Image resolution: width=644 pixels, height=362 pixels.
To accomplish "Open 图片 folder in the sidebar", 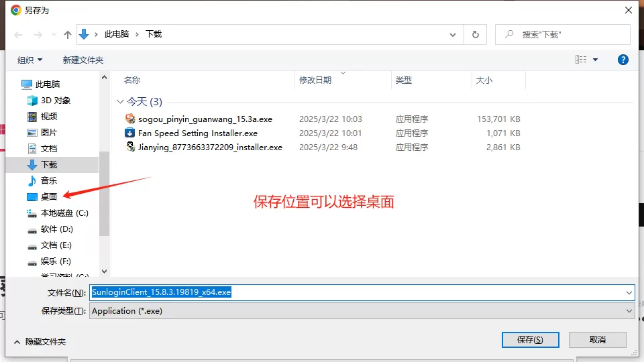I will point(48,133).
